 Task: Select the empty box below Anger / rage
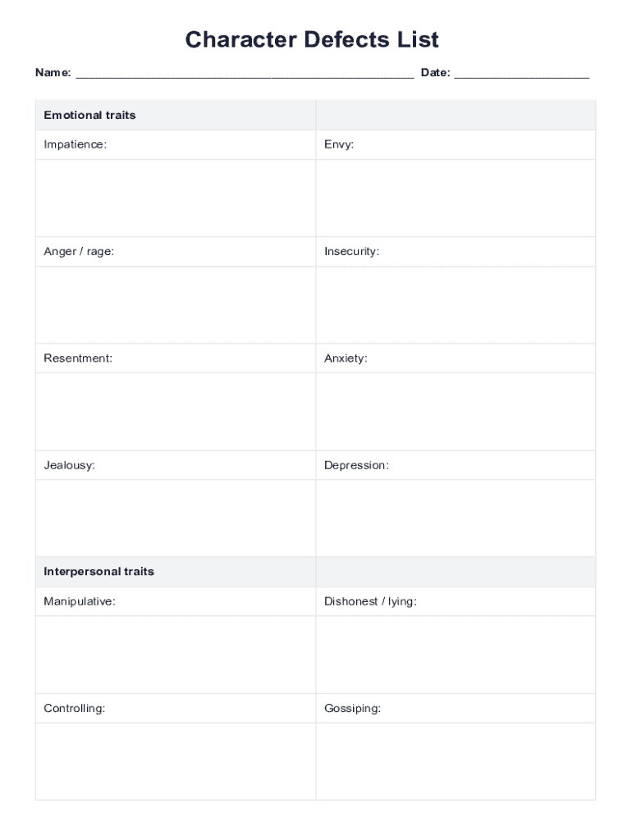176,304
